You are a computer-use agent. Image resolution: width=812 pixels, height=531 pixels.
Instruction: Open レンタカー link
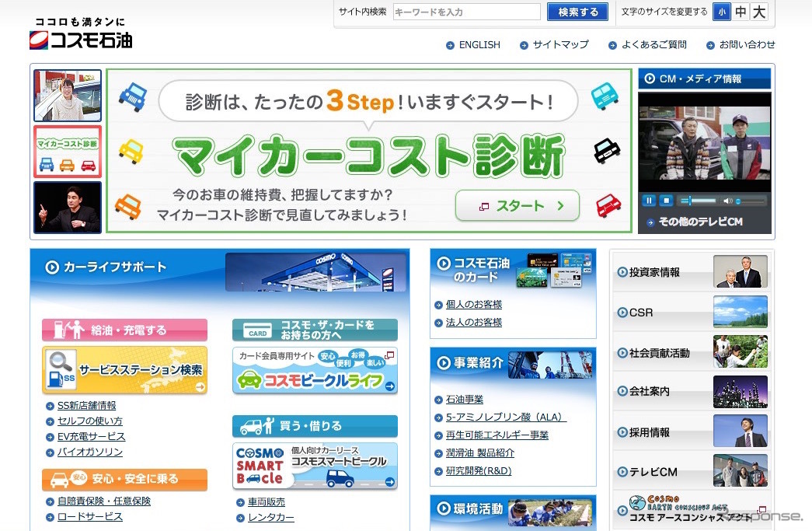(271, 518)
